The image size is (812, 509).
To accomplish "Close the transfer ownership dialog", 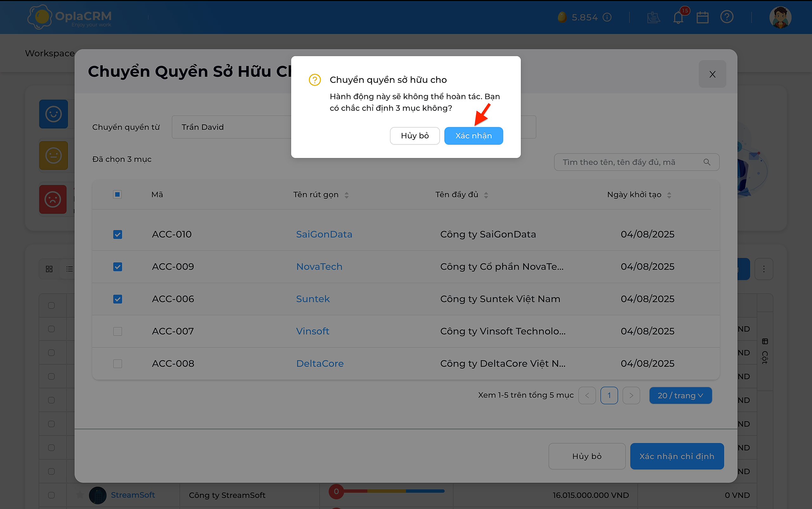I will [x=712, y=74].
